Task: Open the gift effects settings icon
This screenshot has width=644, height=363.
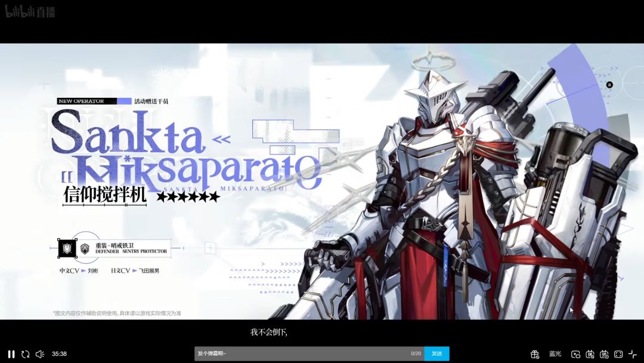Action: [534, 354]
